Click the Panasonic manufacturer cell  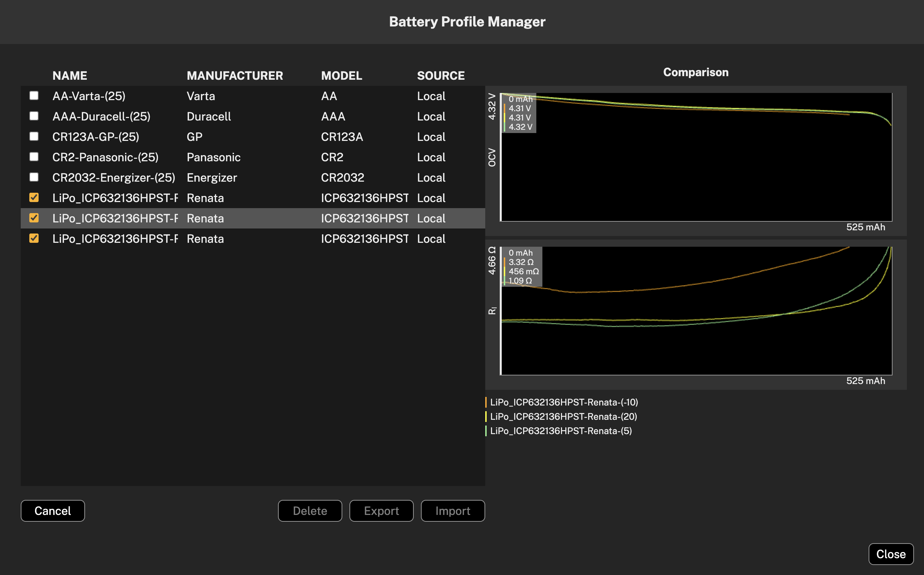click(214, 157)
